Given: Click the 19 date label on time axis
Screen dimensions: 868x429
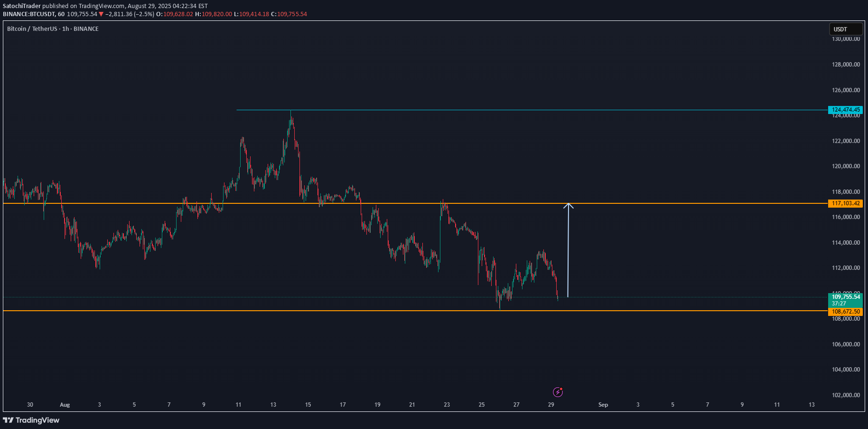Looking at the screenshot, I should point(377,405).
